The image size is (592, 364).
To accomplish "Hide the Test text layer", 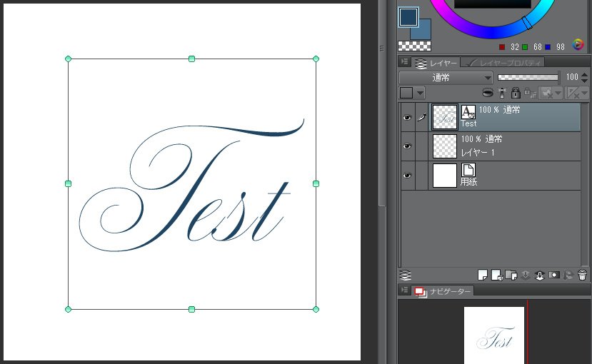I will (x=407, y=118).
